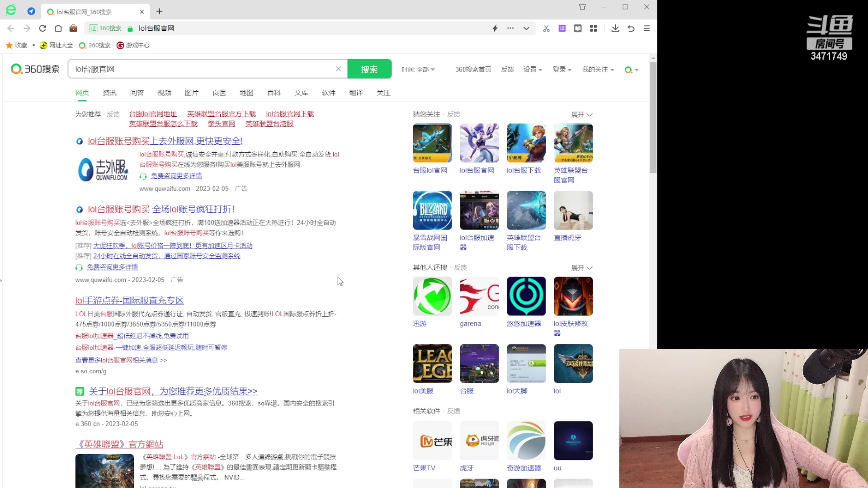Open 查看更多lol台服官网相关消息 link
This screenshot has height=488, width=868.
click(x=121, y=360)
